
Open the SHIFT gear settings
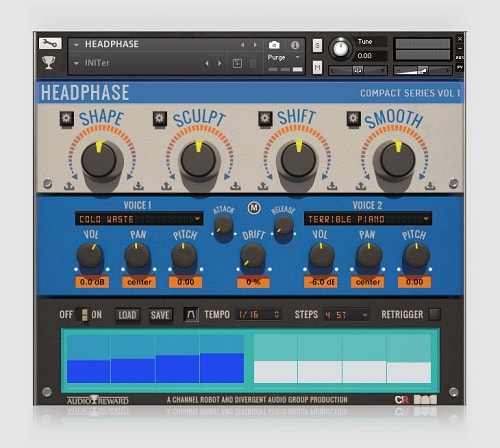point(265,118)
